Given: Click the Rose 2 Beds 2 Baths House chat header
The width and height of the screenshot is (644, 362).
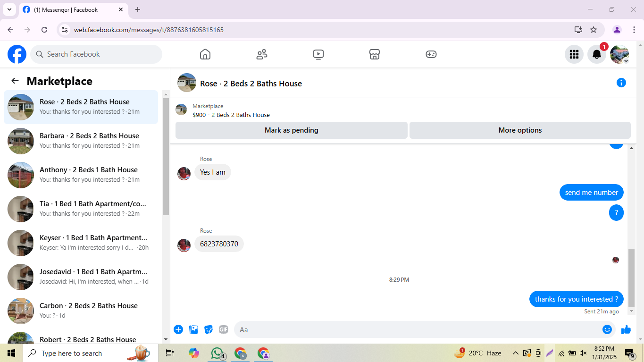Looking at the screenshot, I should pyautogui.click(x=240, y=83).
